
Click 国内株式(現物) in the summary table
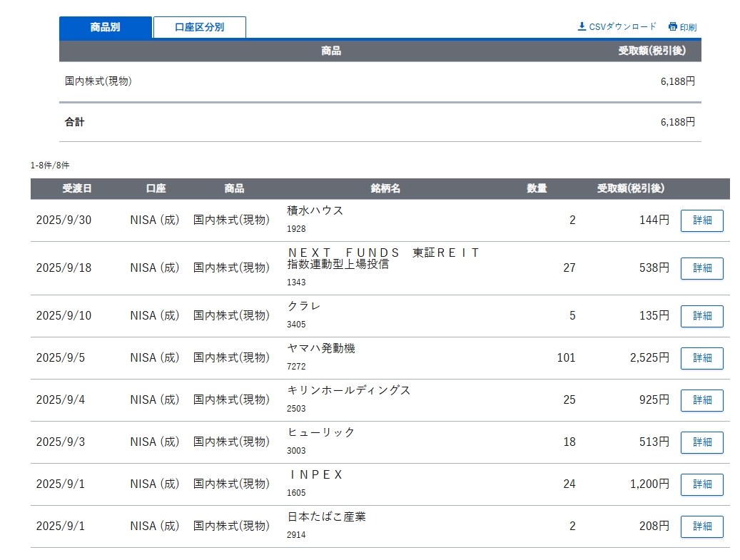[x=98, y=81]
